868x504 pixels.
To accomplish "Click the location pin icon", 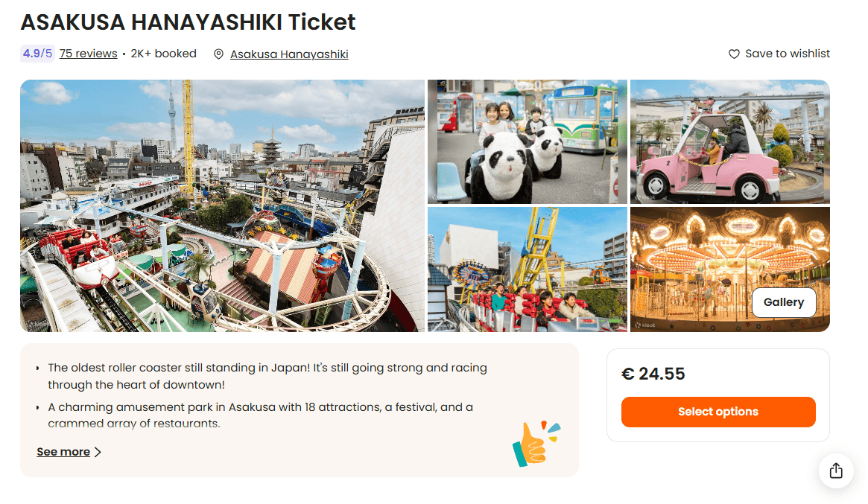I will point(218,54).
